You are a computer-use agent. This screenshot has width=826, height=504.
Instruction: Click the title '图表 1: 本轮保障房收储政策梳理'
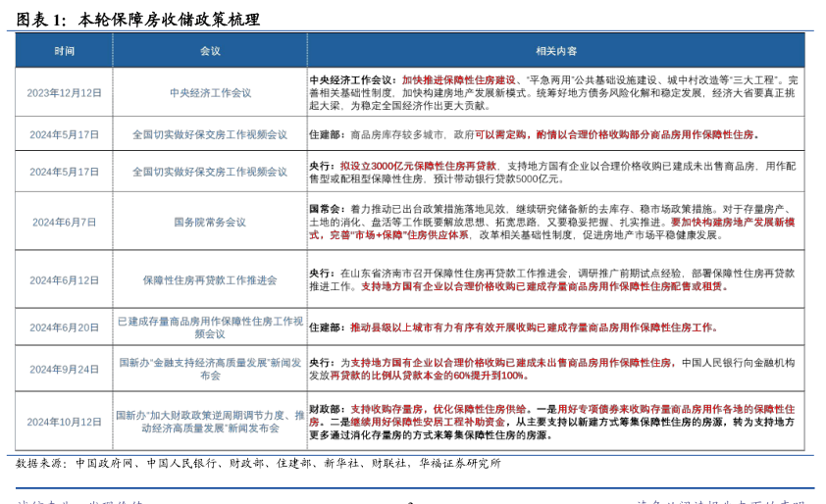click(x=138, y=20)
